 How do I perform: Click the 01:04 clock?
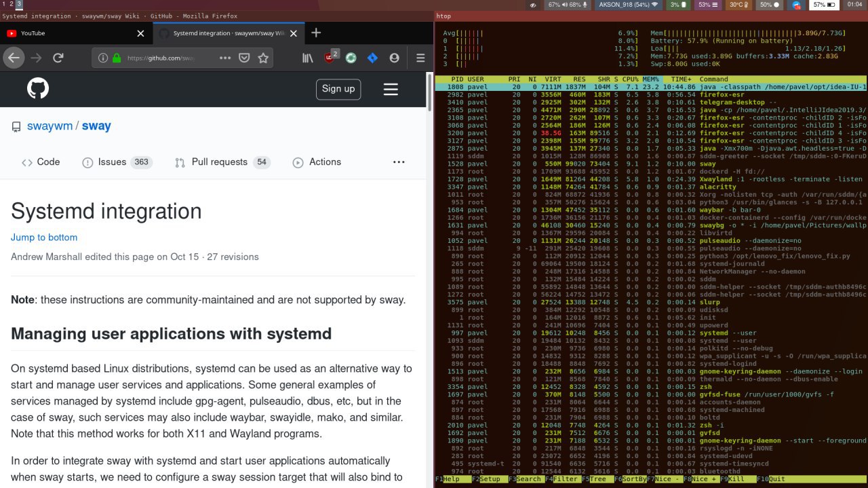854,5
